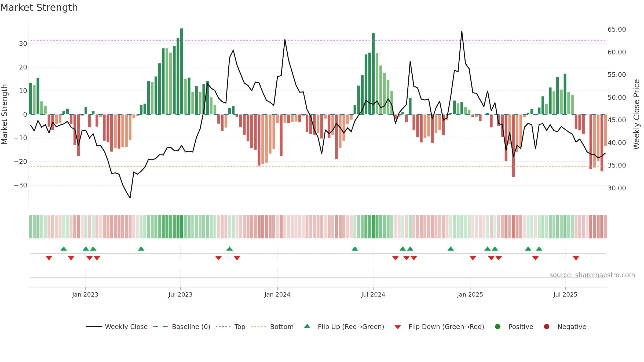Click the Jan 2025 x-axis label
The height and width of the screenshot is (362, 644).
click(470, 294)
